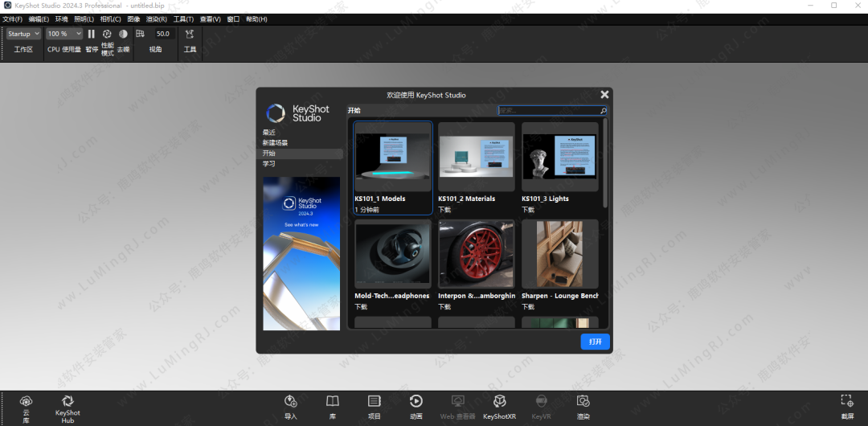The width and height of the screenshot is (868, 426).
Task: Open the 渲染(R) menu
Action: 157,18
